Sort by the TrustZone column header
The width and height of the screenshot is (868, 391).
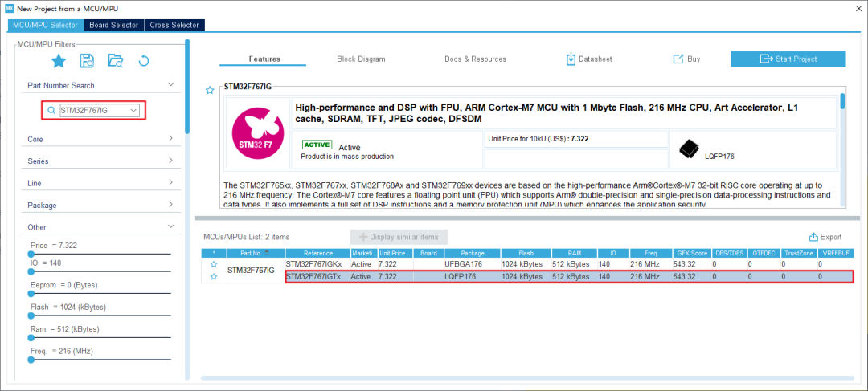pos(798,253)
